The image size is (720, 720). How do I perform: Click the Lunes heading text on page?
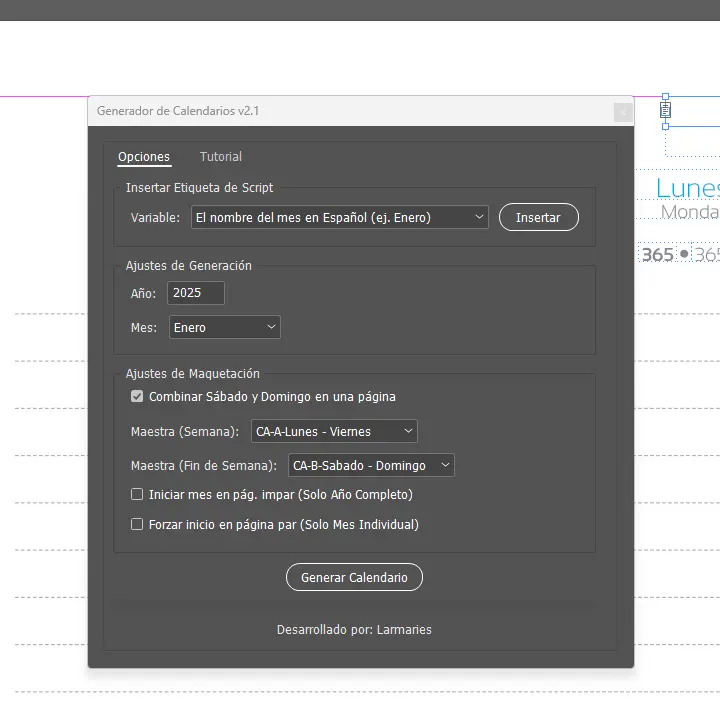tap(688, 188)
